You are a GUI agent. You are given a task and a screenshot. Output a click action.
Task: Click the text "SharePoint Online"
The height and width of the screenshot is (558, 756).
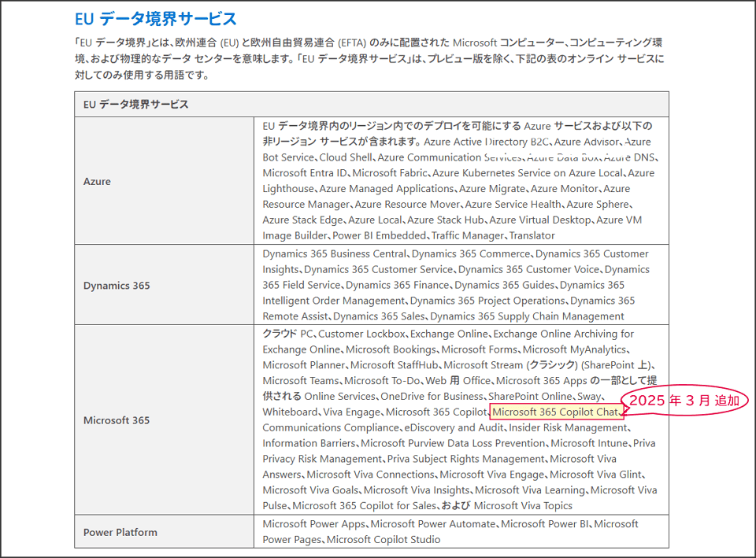[x=530, y=396]
